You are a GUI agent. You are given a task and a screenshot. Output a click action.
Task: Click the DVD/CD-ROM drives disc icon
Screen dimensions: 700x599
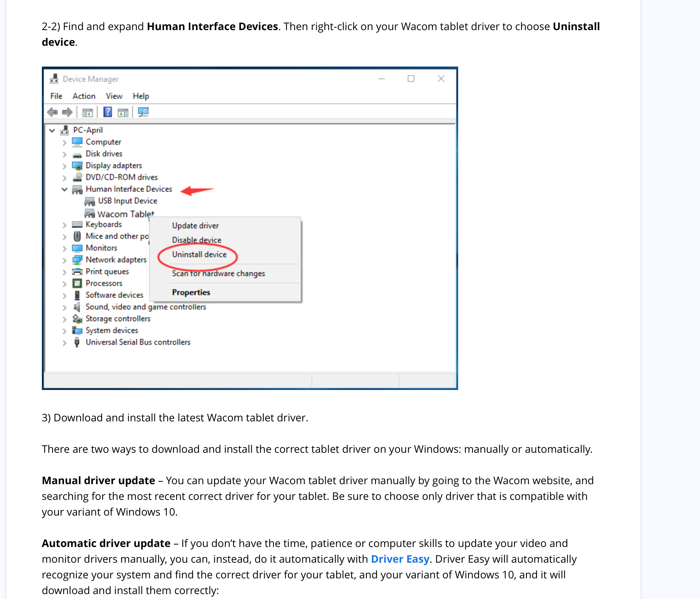tap(77, 177)
